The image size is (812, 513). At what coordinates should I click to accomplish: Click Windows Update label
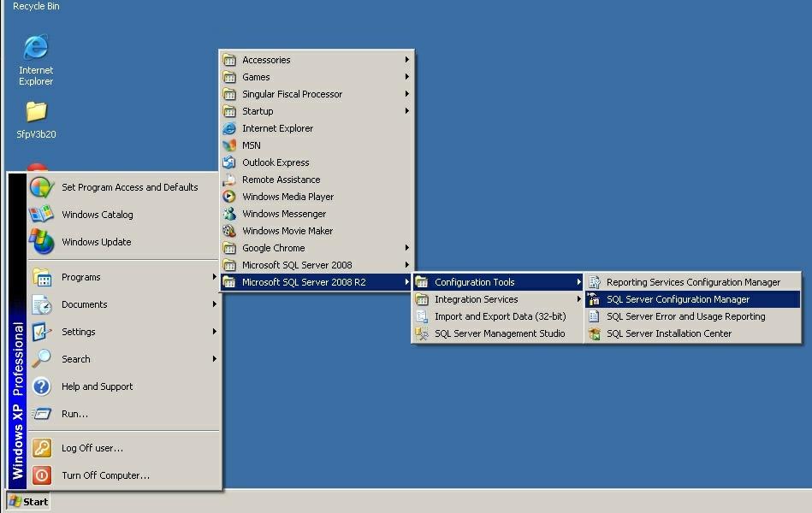click(97, 242)
